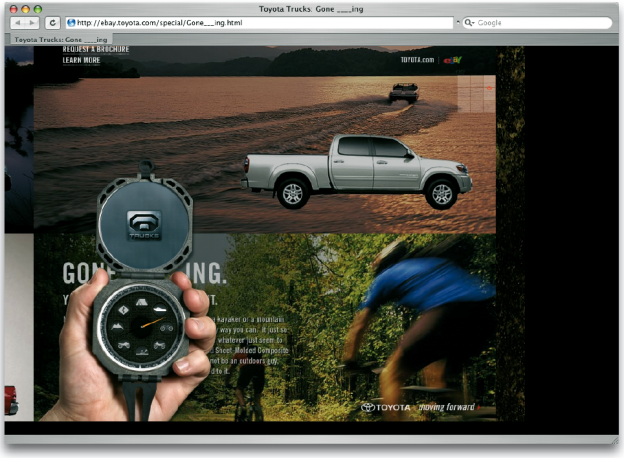Image resolution: width=624 pixels, height=458 pixels.
Task: Visit the TOYOTA.com link
Action: [x=417, y=60]
